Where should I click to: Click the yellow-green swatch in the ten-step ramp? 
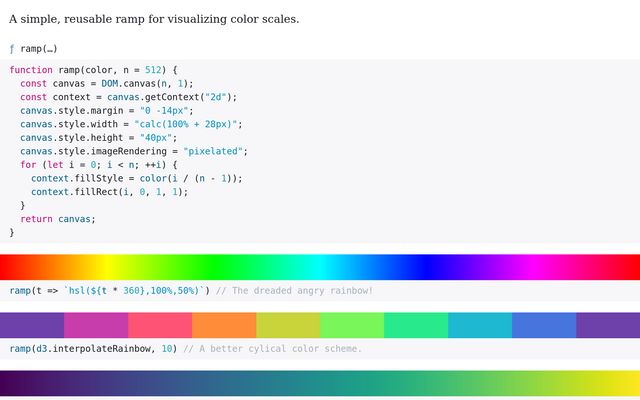click(288, 325)
